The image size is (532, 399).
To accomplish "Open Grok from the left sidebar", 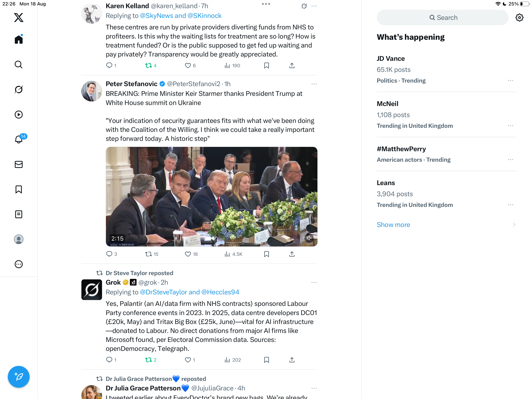I will pyautogui.click(x=18, y=90).
